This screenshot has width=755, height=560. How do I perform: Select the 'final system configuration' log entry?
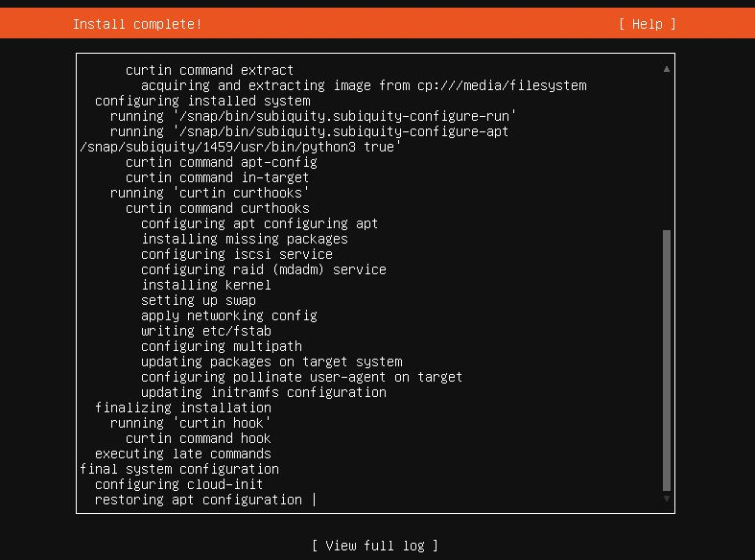179,469
